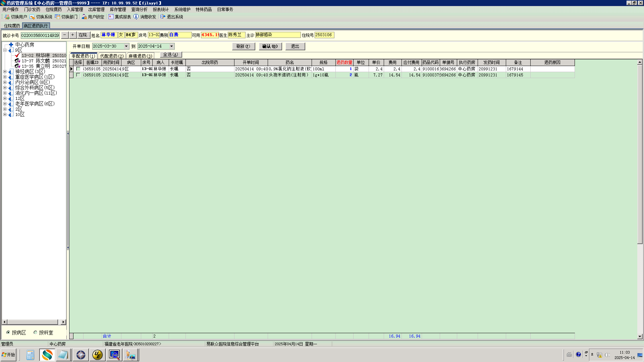Open the start date 2025-03-30 dropdown

[126, 46]
